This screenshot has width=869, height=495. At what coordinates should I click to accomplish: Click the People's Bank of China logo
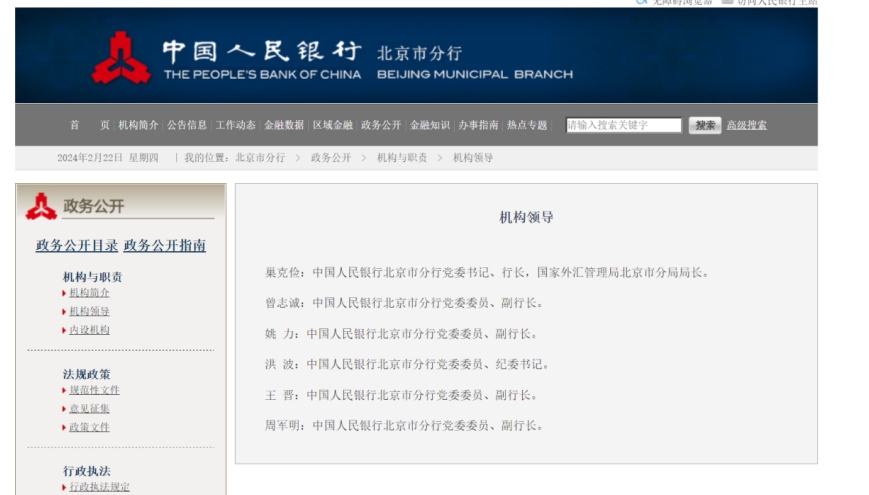pos(121,58)
